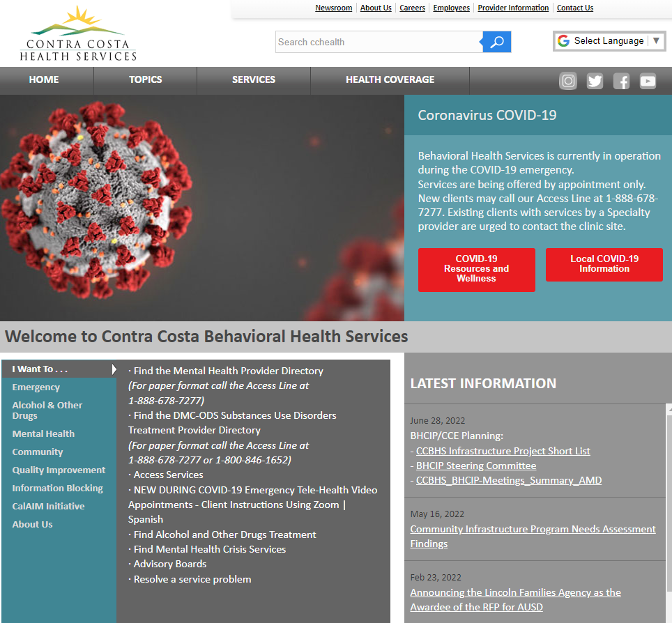672x623 pixels.
Task: Select the Mental Health sidebar tab
Action: [x=43, y=433]
